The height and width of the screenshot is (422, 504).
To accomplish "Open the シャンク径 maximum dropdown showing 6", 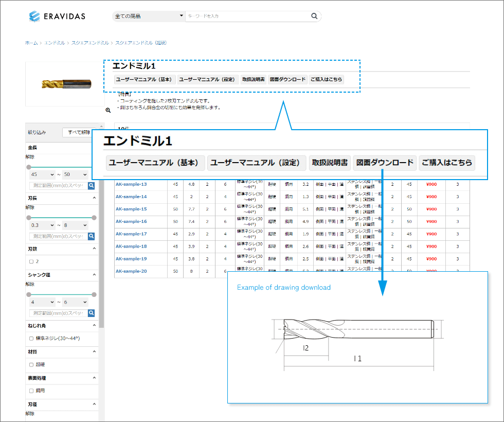I will (x=75, y=302).
